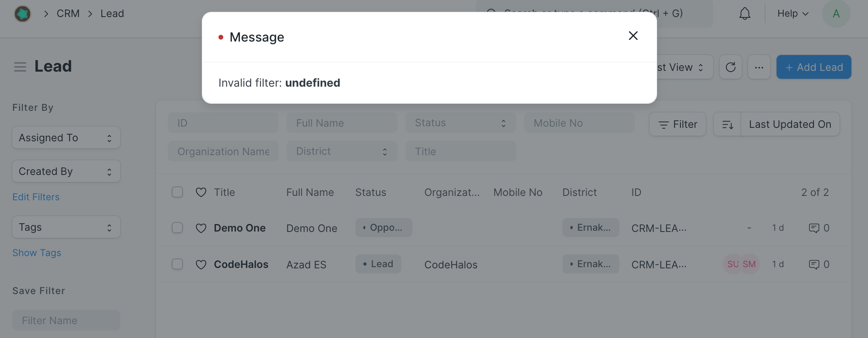Expand the Created By filter dropdown
This screenshot has height=338, width=868.
66,171
